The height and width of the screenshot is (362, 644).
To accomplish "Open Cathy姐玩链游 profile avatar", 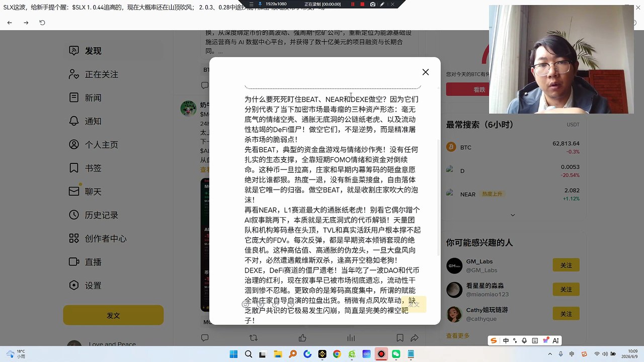I will pyautogui.click(x=454, y=314).
